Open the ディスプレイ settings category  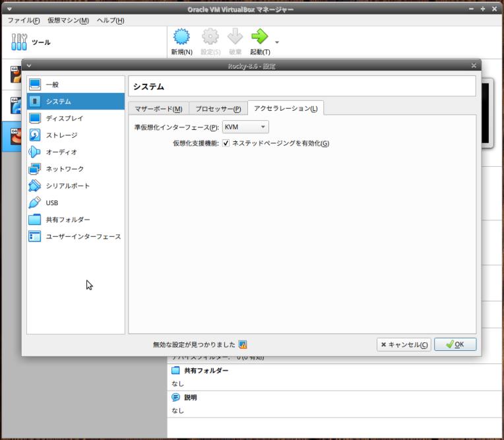tap(76, 118)
